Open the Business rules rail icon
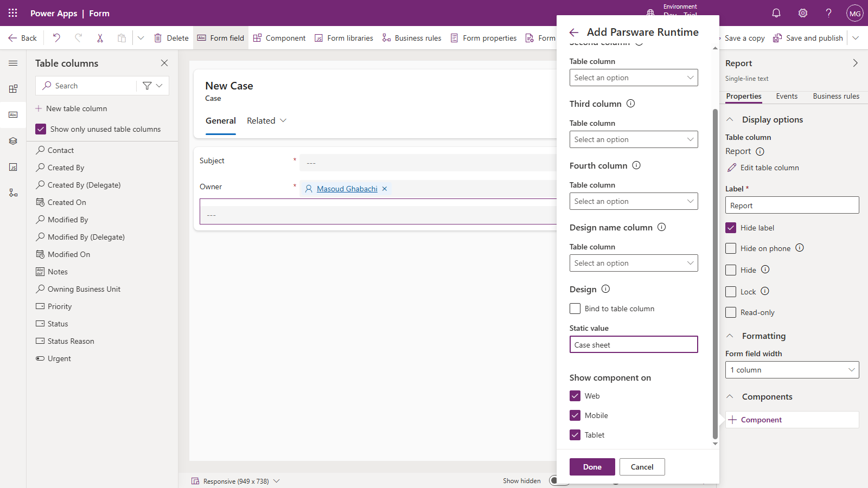Viewport: 868px width, 488px height. [x=13, y=193]
